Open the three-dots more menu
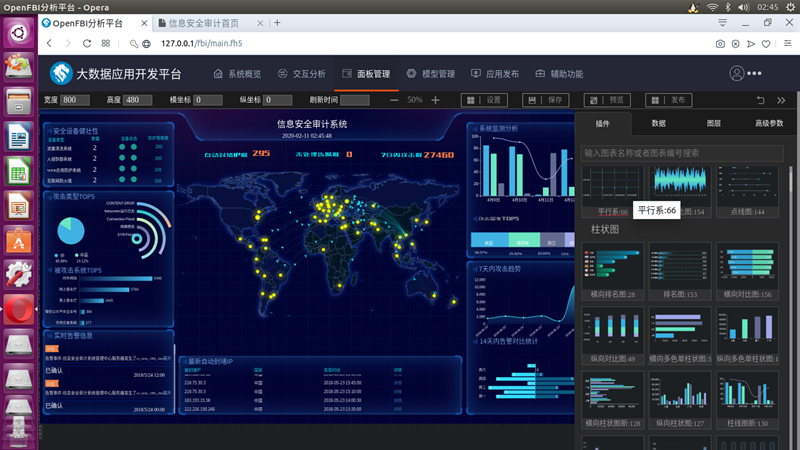This screenshot has width=800, height=450. tap(755, 73)
